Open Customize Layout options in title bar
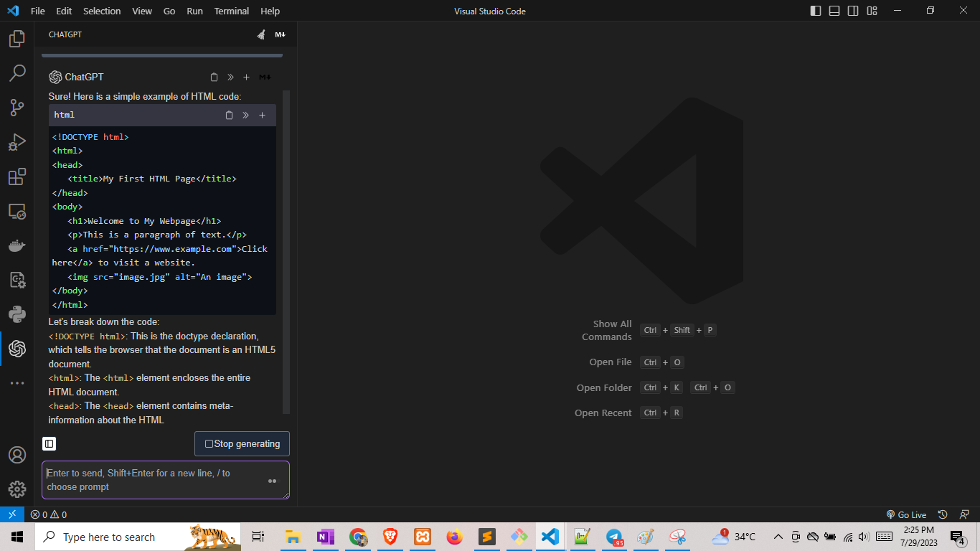 click(x=872, y=11)
